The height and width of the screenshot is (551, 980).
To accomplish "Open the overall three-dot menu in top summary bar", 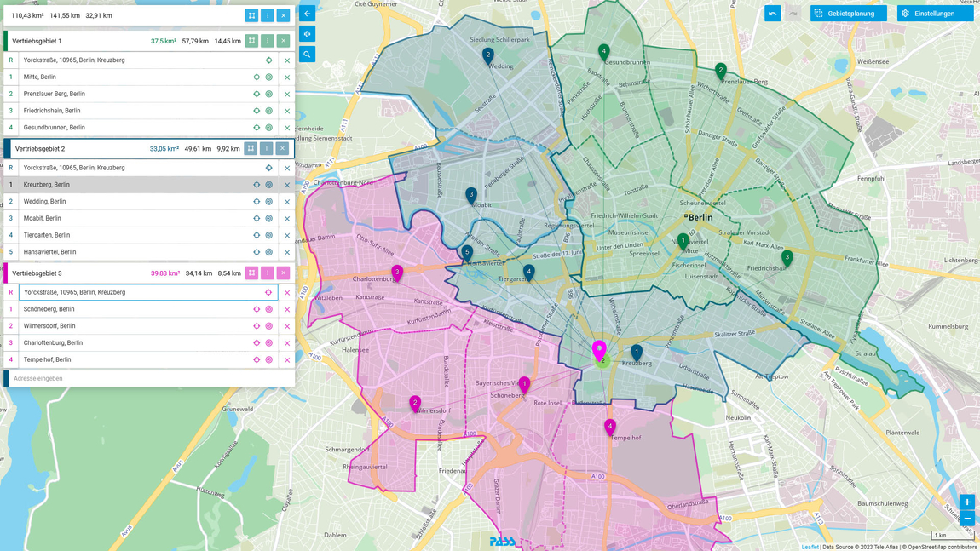I will click(x=268, y=15).
